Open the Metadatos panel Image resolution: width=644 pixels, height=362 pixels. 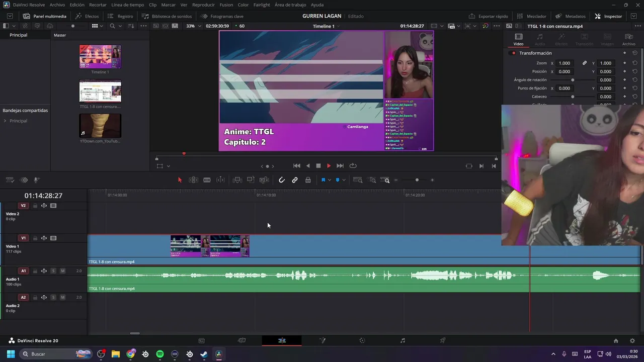(x=570, y=16)
